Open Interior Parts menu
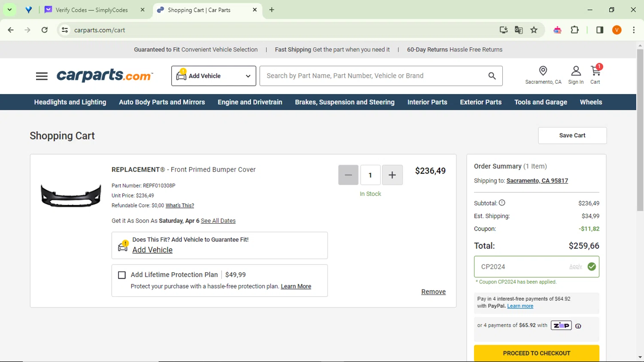Viewport: 644px width, 362px height. (x=427, y=102)
